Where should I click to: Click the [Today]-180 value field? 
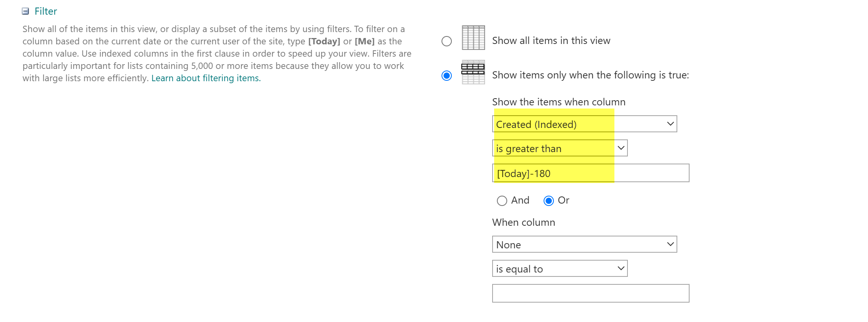click(x=590, y=173)
